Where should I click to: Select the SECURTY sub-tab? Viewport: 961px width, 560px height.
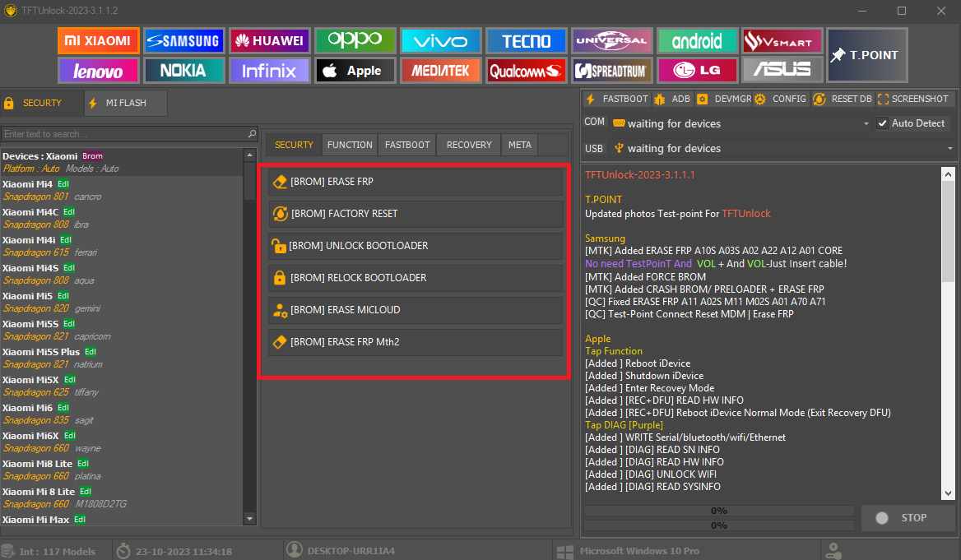(294, 145)
